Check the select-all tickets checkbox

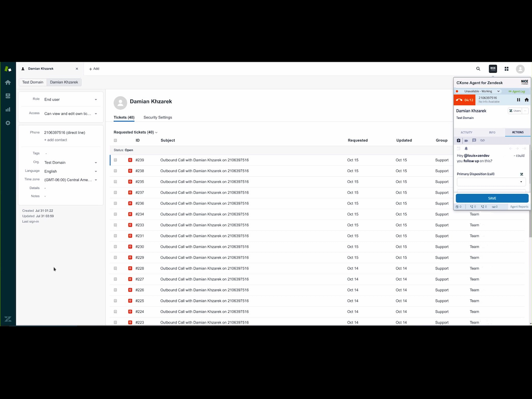click(115, 140)
